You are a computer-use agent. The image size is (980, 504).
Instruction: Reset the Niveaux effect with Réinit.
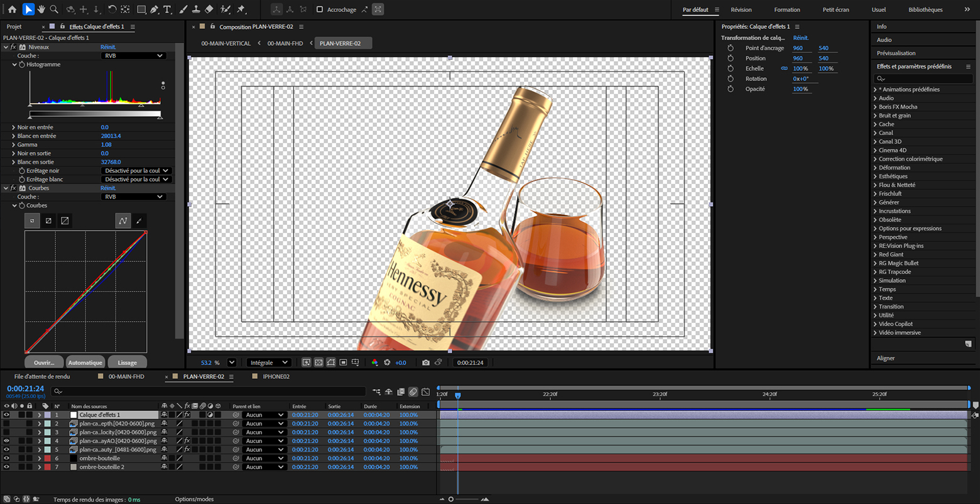tap(108, 47)
